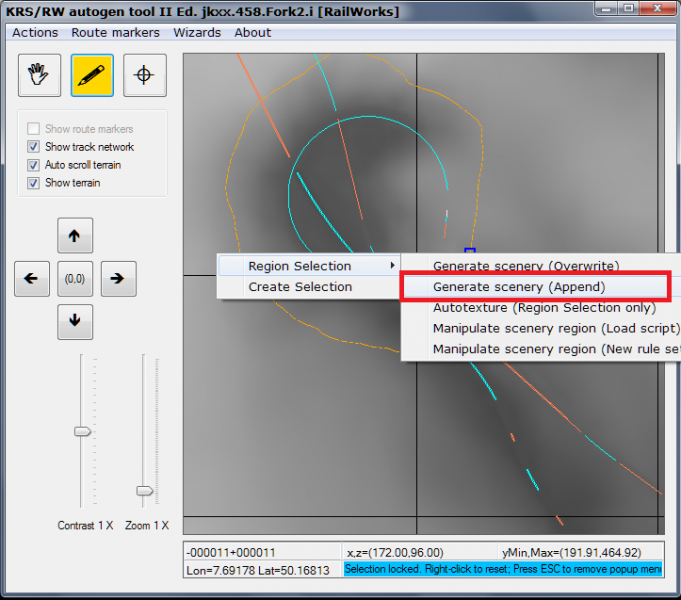
Task: Click the tile coordinates -000011+000011 field
Action: (x=262, y=552)
